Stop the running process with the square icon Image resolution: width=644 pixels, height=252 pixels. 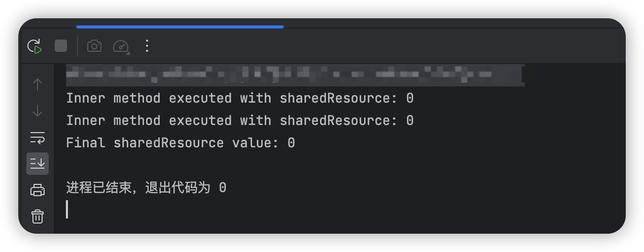point(61,46)
